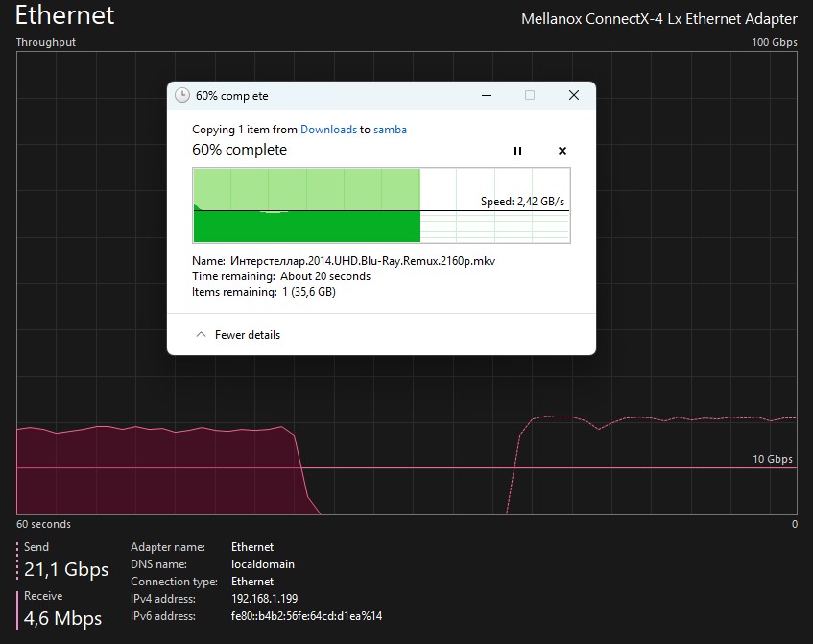Click the Mellanox ConnectX-4 Lx adapter title
The width and height of the screenshot is (813, 644).
659,19
